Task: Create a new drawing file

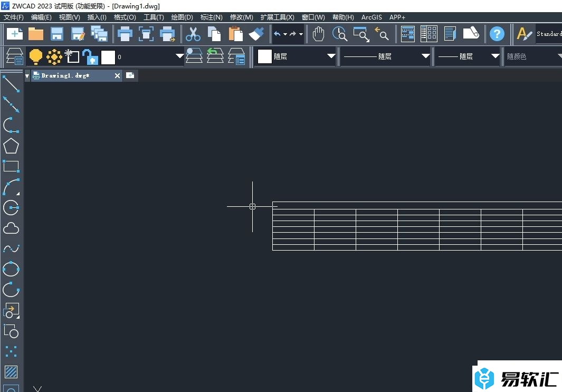Action: coord(14,34)
